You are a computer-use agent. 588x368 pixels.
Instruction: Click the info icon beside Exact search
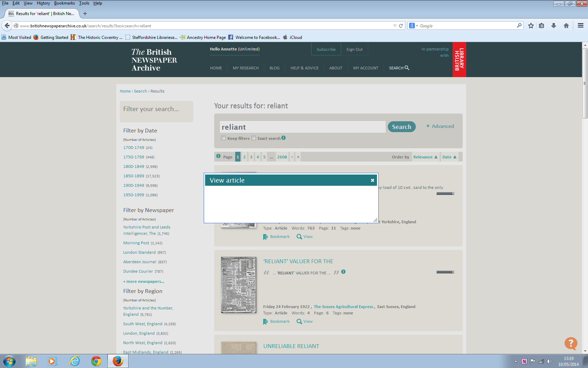click(x=283, y=138)
